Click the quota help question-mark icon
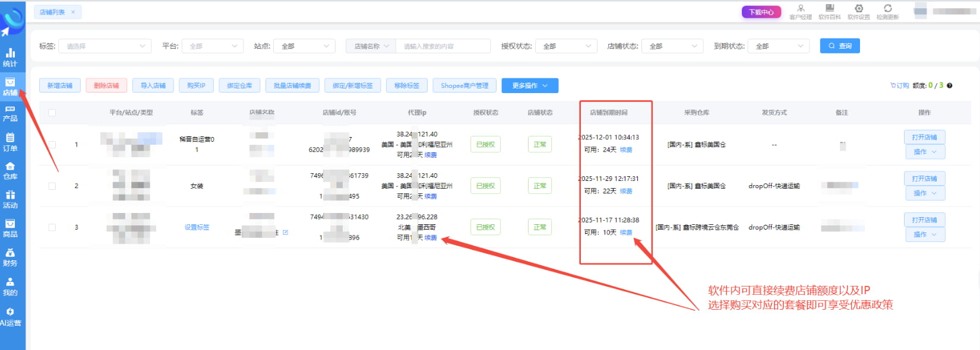Image resolution: width=980 pixels, height=350 pixels. point(949,85)
